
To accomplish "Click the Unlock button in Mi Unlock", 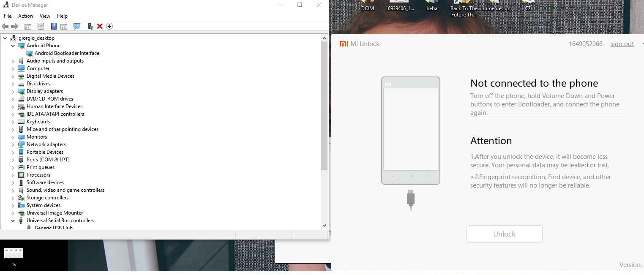I will coord(504,234).
